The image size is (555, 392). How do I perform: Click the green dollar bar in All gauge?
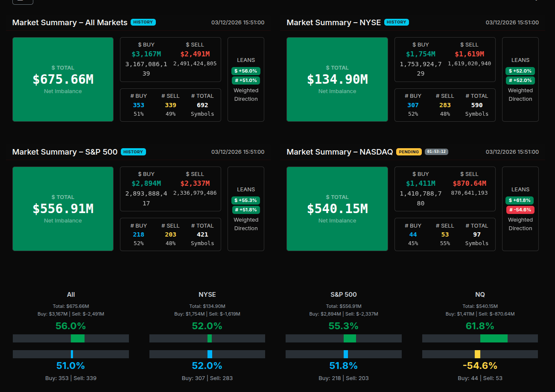point(78,338)
